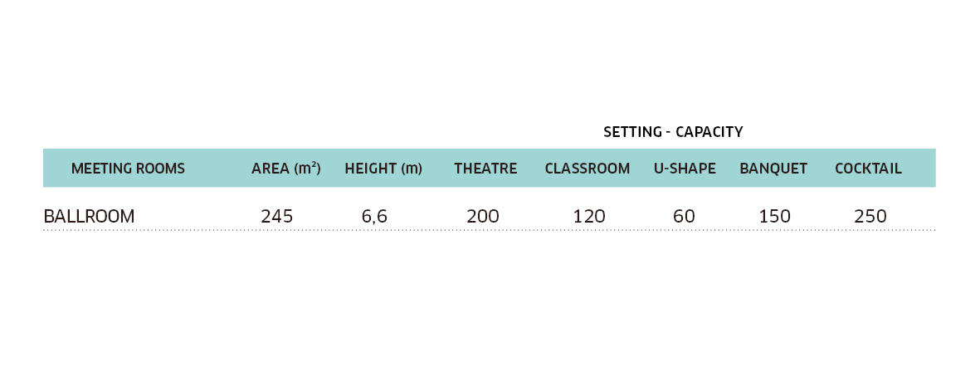Select the ballroom height value 6,6

374,216
